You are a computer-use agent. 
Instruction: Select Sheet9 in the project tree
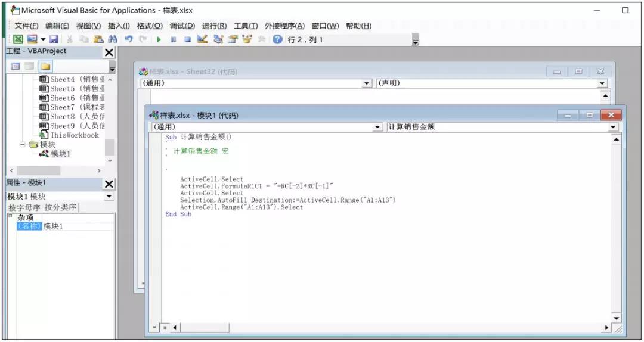click(x=72, y=126)
